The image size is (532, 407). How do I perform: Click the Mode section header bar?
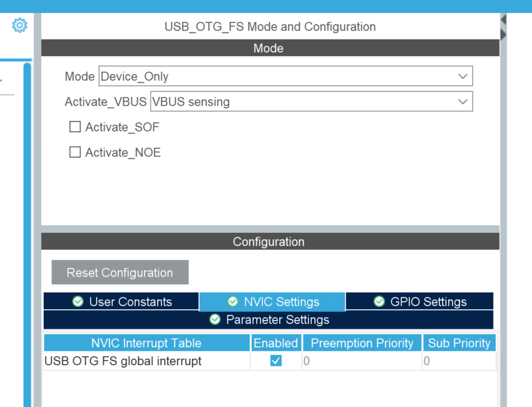270,48
